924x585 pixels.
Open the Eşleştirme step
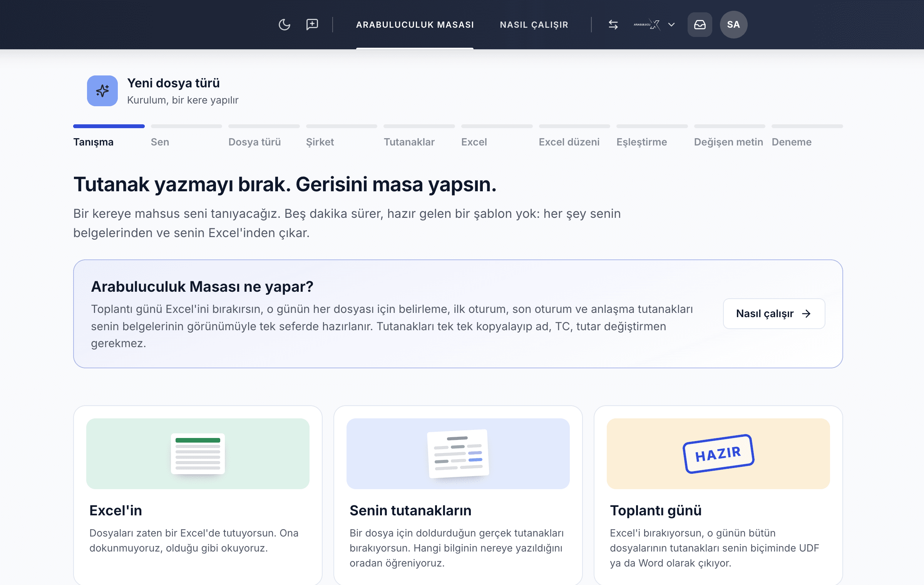pyautogui.click(x=641, y=142)
